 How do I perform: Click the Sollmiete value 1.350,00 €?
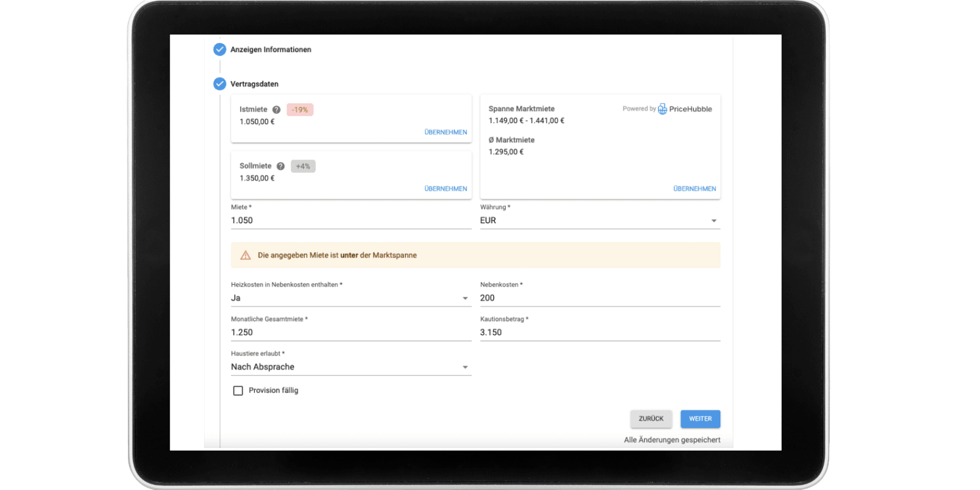tap(257, 179)
